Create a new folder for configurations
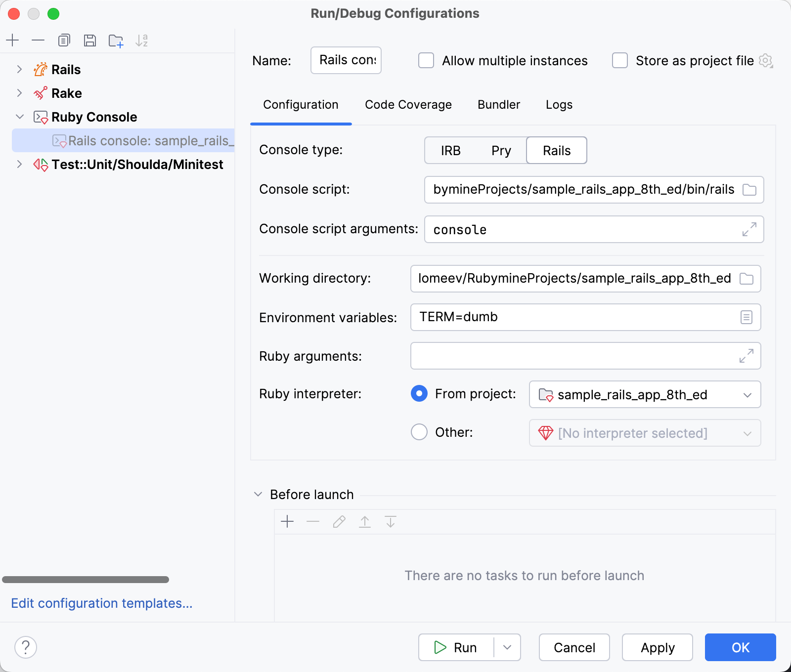Screen dimensions: 791x672 click(x=116, y=40)
